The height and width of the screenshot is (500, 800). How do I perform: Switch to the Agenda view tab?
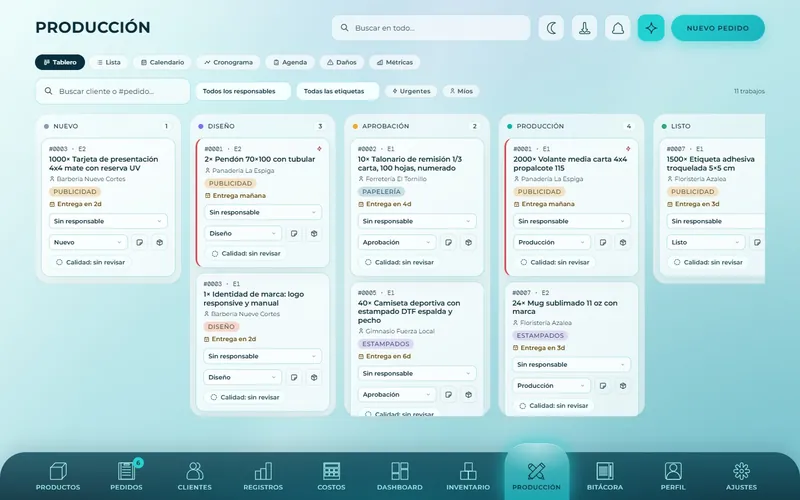[x=290, y=62]
